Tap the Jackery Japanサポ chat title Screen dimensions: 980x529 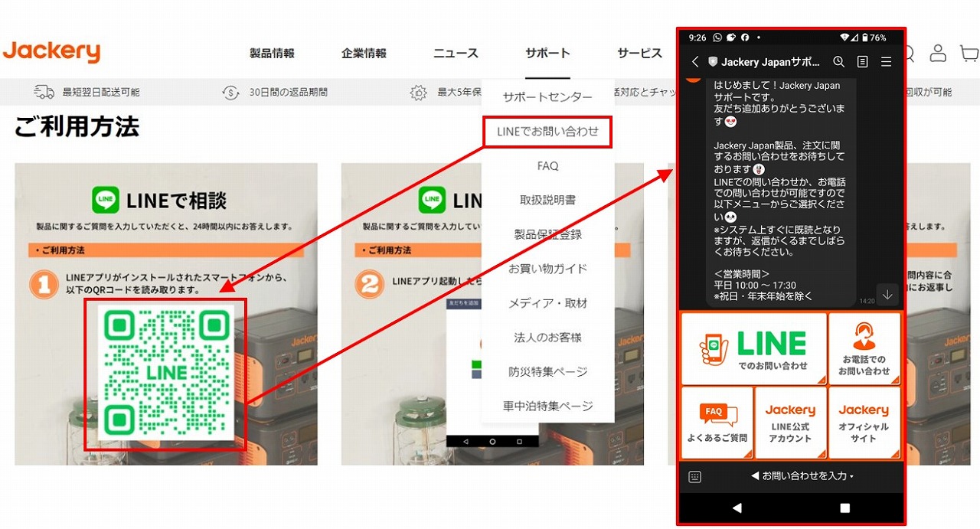click(x=771, y=62)
